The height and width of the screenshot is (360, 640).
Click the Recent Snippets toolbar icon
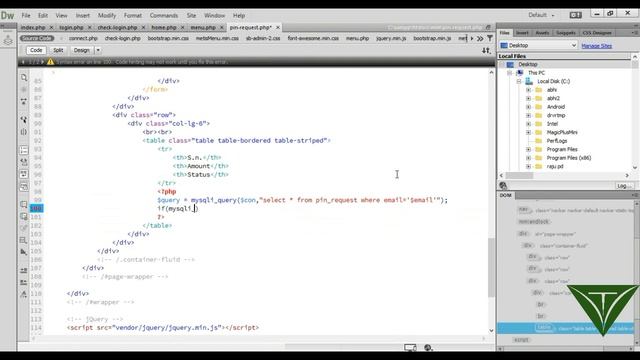pyautogui.click(x=24, y=240)
